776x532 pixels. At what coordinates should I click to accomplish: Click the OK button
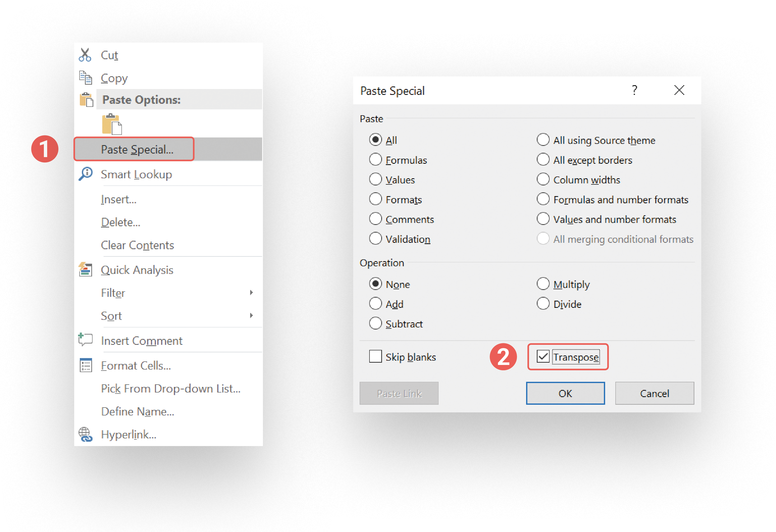coord(565,393)
